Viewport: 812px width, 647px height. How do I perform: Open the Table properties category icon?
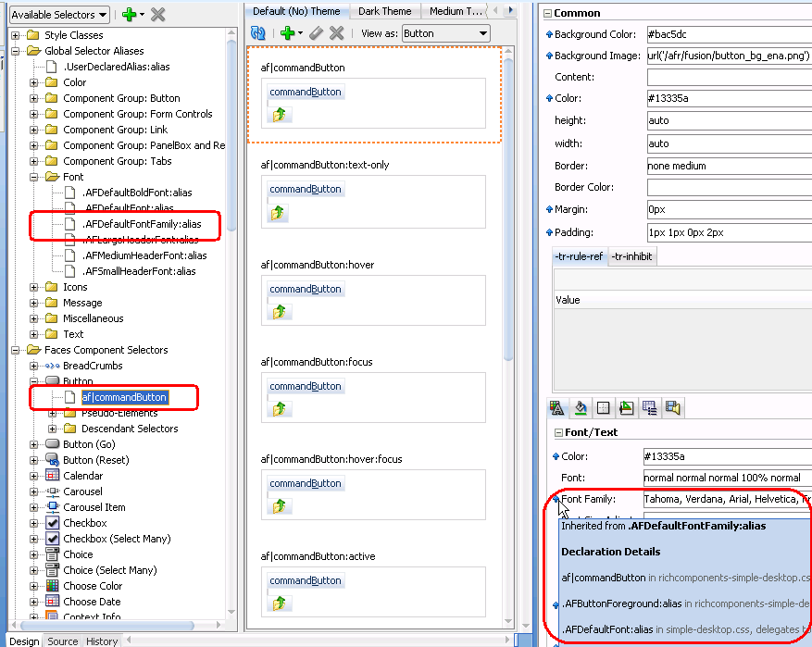(651, 407)
